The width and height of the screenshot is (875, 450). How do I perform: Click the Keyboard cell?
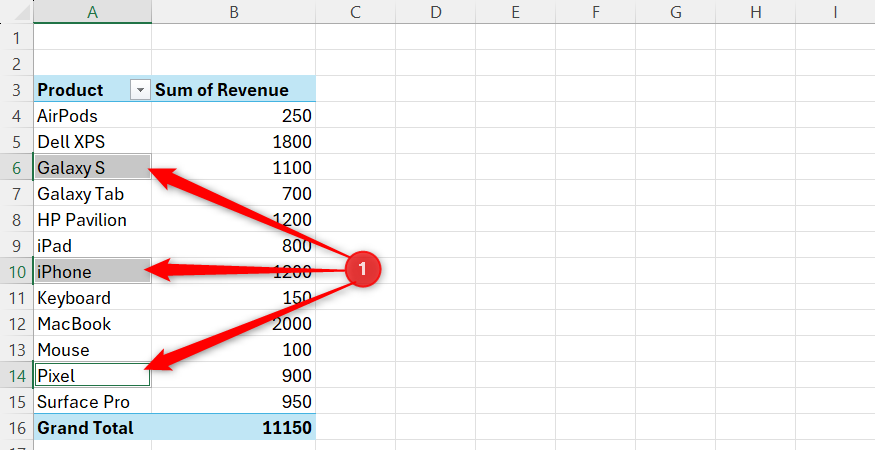(93, 298)
